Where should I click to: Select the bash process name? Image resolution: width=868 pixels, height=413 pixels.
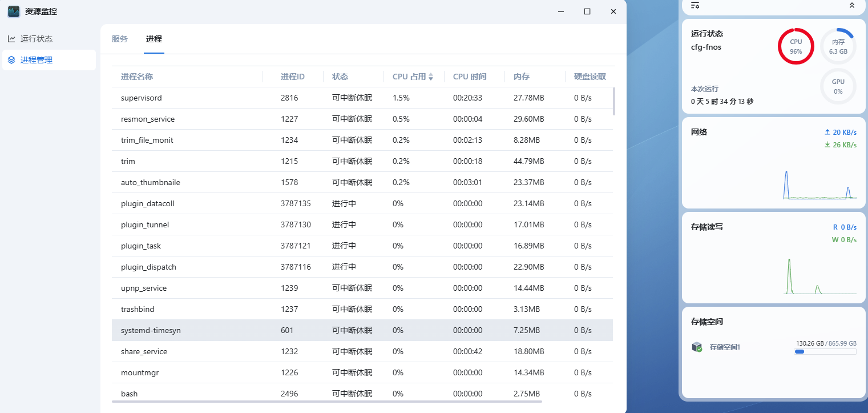tap(129, 394)
